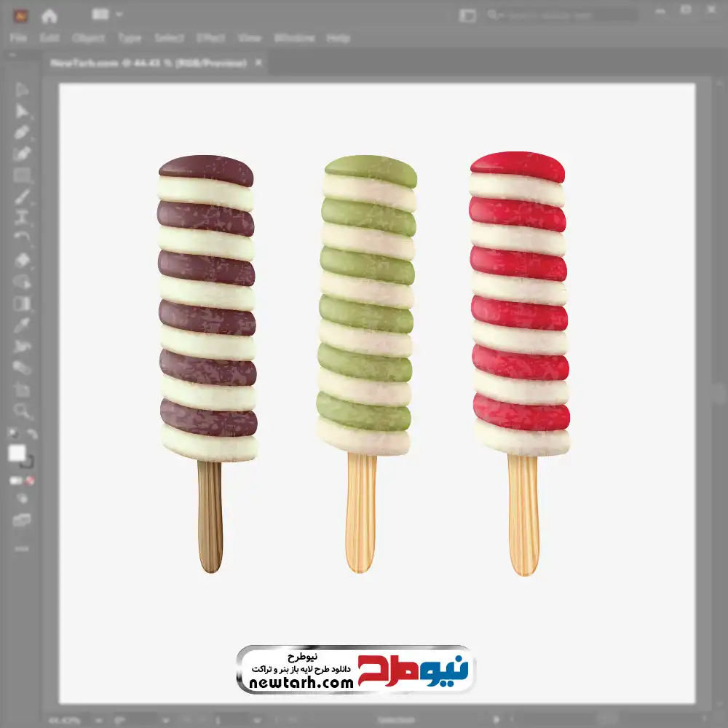728x728 pixels.
Task: Set paint to None in toolbar
Action: coord(31,481)
